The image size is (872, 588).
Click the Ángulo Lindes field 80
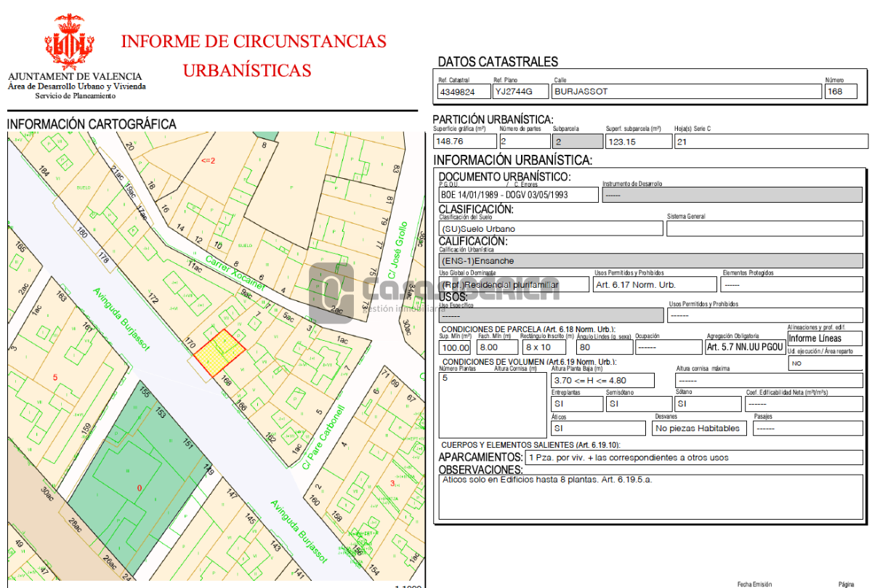[x=603, y=347]
